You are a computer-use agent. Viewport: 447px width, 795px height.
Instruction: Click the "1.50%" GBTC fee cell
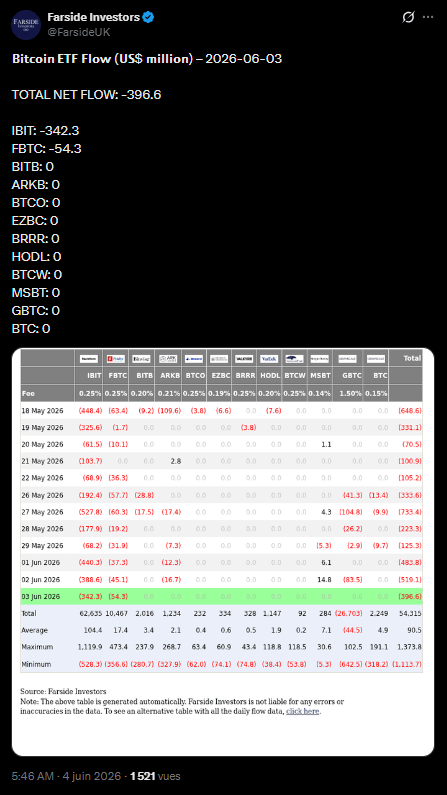pyautogui.click(x=352, y=393)
